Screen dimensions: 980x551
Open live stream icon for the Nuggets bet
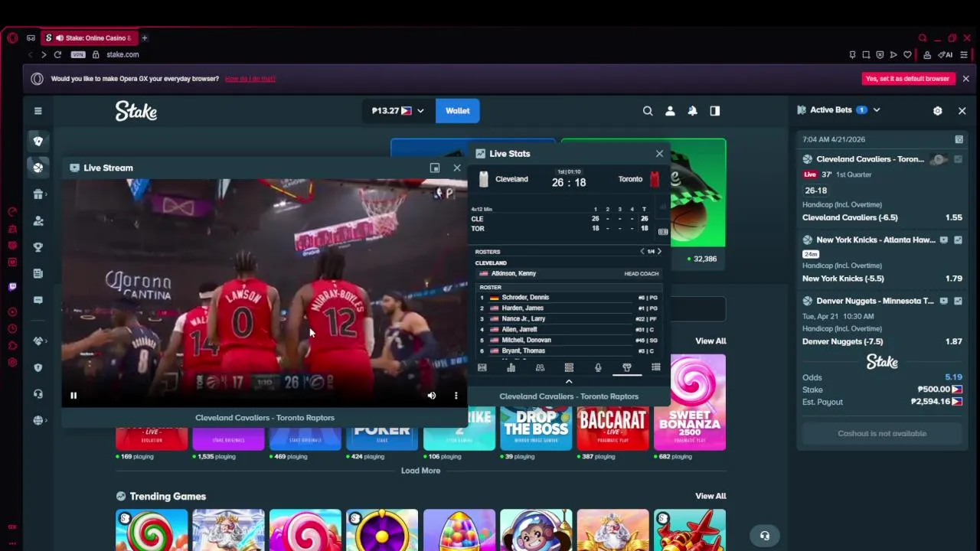944,302
